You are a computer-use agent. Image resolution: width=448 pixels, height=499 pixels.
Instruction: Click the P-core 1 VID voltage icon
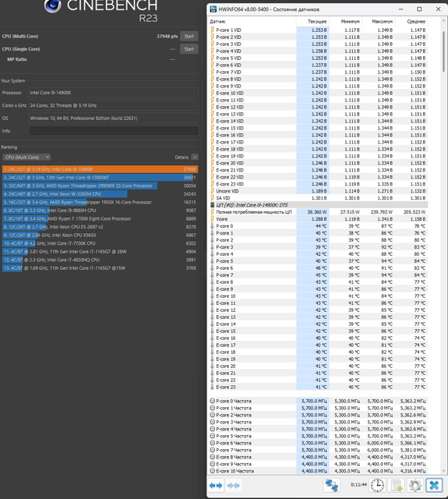click(212, 30)
